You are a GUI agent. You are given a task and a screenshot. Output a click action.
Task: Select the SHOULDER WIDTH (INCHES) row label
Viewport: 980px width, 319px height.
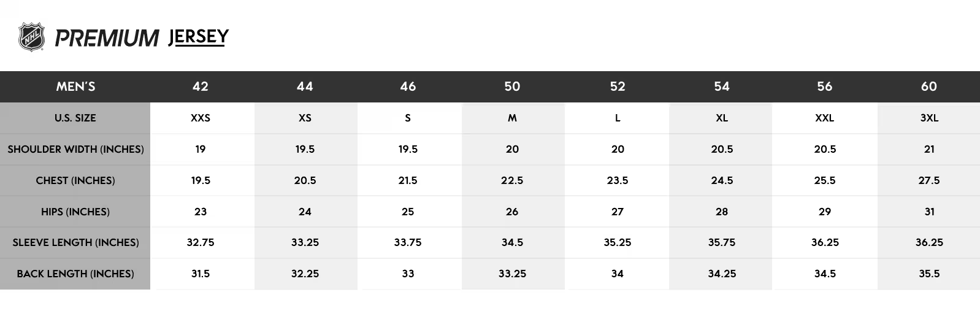point(75,149)
